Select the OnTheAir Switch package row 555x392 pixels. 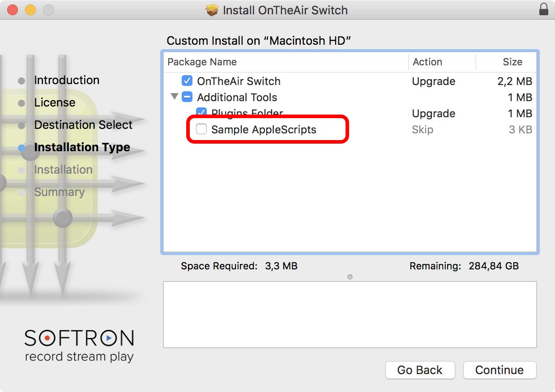(350, 81)
